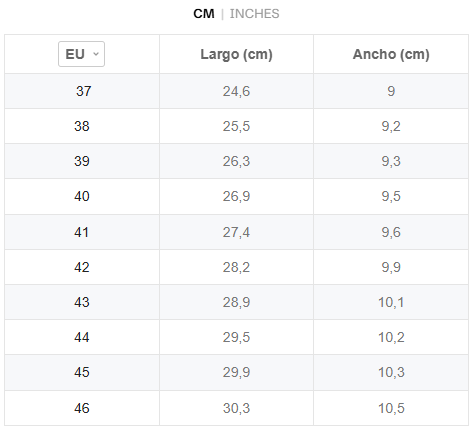Select EU size 45 cell
Screen dimensions: 475x433
[82, 372]
